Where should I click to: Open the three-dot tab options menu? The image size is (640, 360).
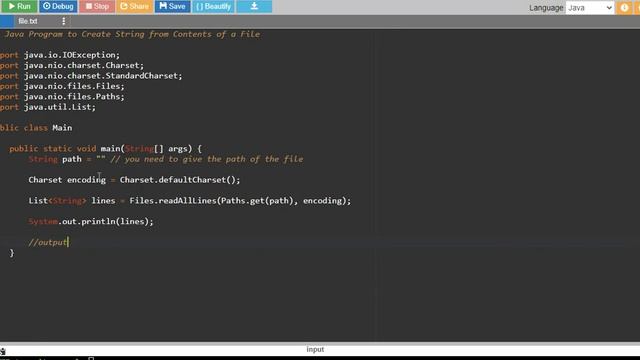[x=64, y=21]
